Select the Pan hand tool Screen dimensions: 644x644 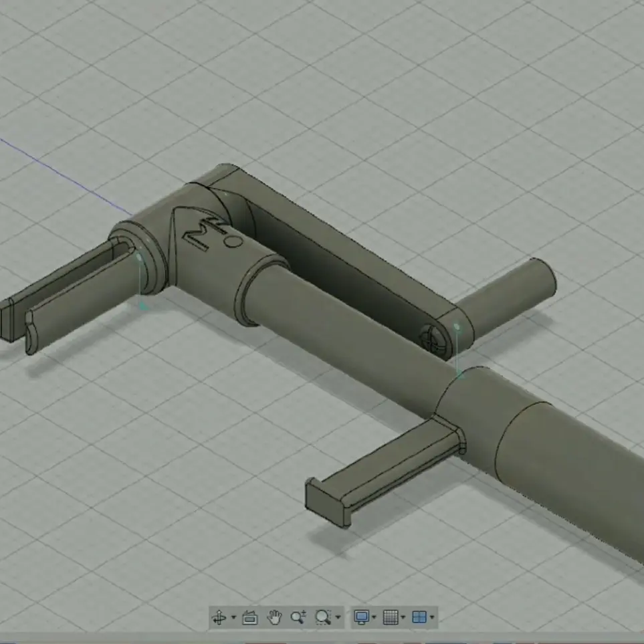click(274, 617)
